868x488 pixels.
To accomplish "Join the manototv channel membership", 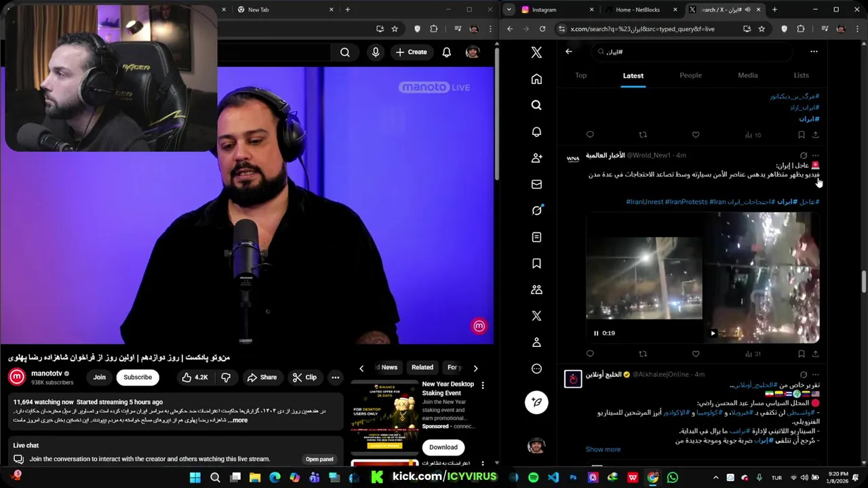I will click(x=99, y=378).
